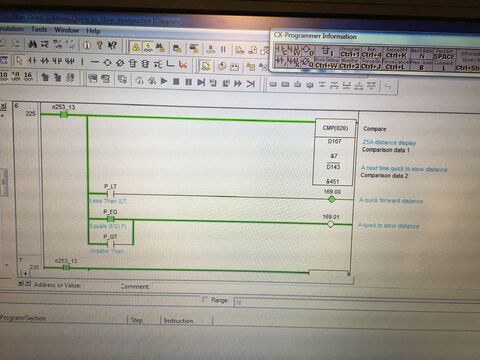
Task: Click Ctrl+W cell in Information window
Action: coord(326,64)
